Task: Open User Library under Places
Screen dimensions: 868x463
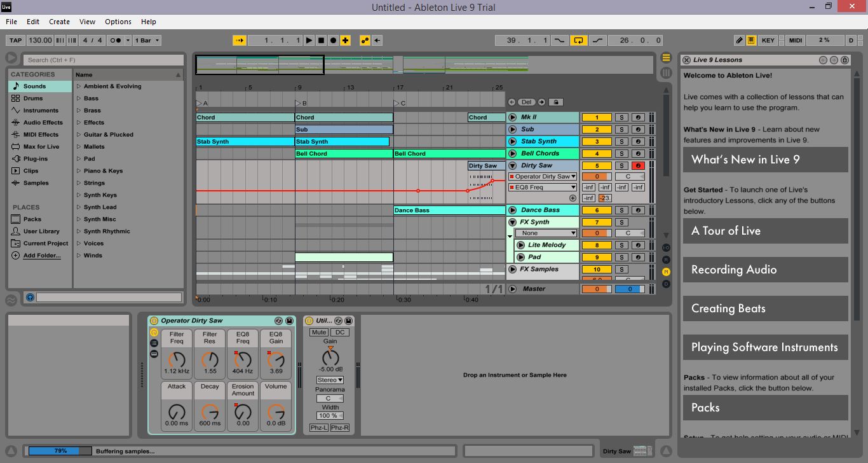Action: (40, 231)
